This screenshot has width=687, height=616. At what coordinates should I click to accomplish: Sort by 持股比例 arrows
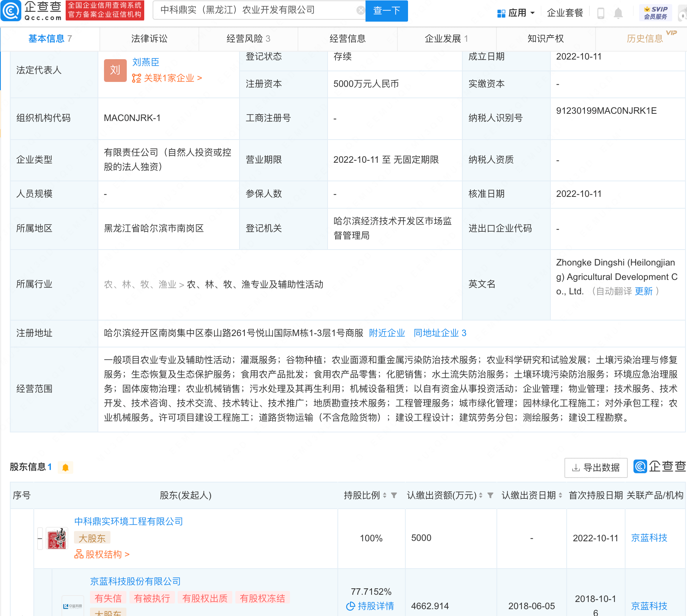(x=384, y=495)
